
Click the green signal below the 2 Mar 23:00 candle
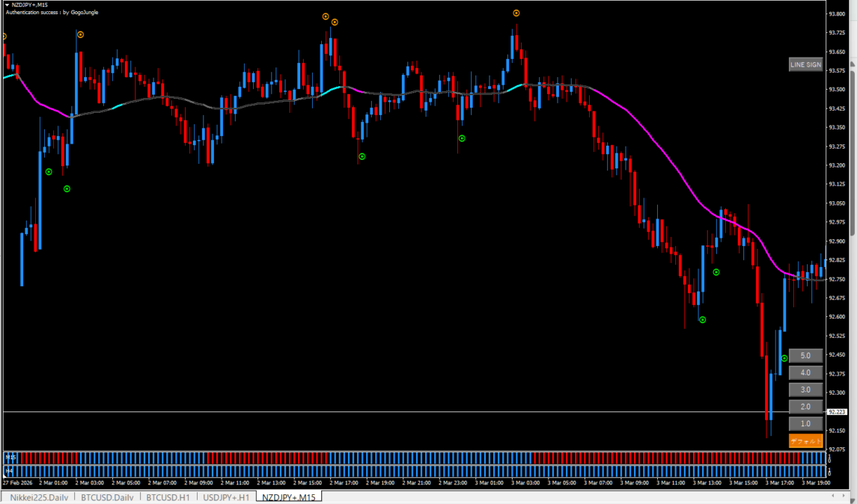pos(462,138)
